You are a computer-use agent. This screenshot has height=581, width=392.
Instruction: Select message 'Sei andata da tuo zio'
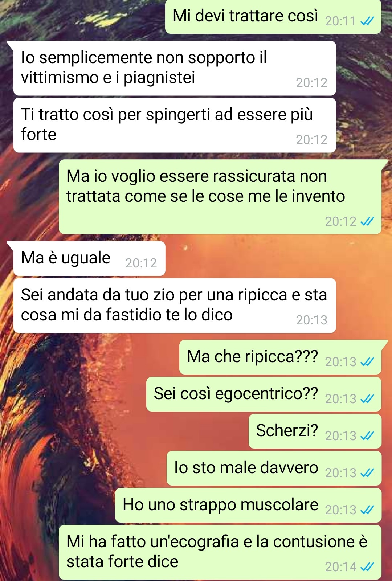[174, 306]
